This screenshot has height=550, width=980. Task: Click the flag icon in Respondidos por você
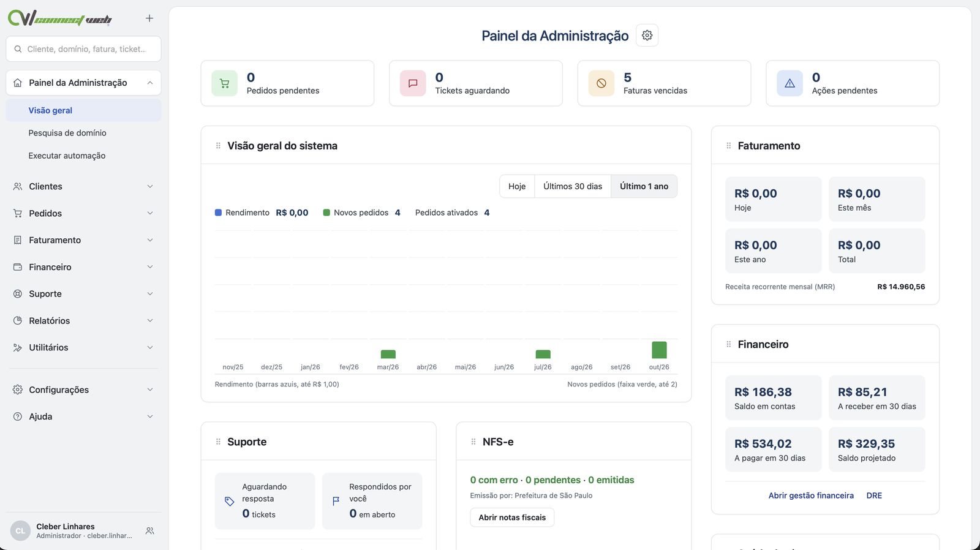point(336,501)
